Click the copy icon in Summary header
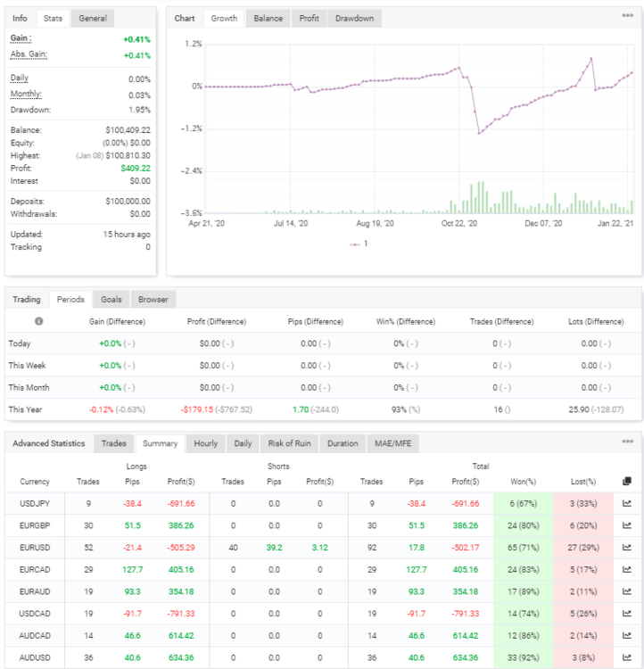 pos(626,482)
